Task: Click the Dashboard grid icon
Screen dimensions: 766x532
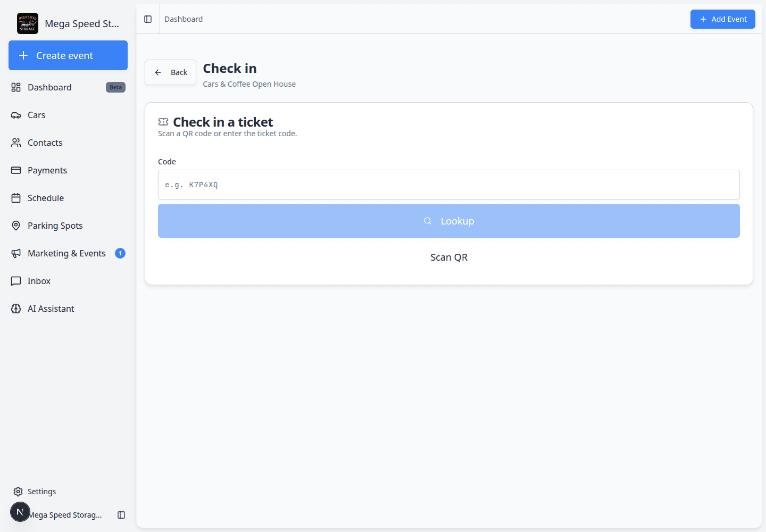Action: coord(16,87)
